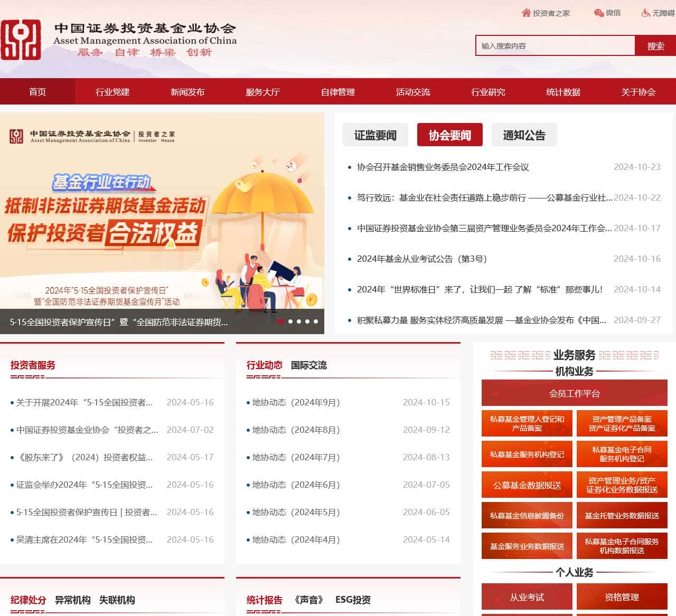Switch to the 通知公告 tab
The image size is (676, 616).
tap(524, 135)
